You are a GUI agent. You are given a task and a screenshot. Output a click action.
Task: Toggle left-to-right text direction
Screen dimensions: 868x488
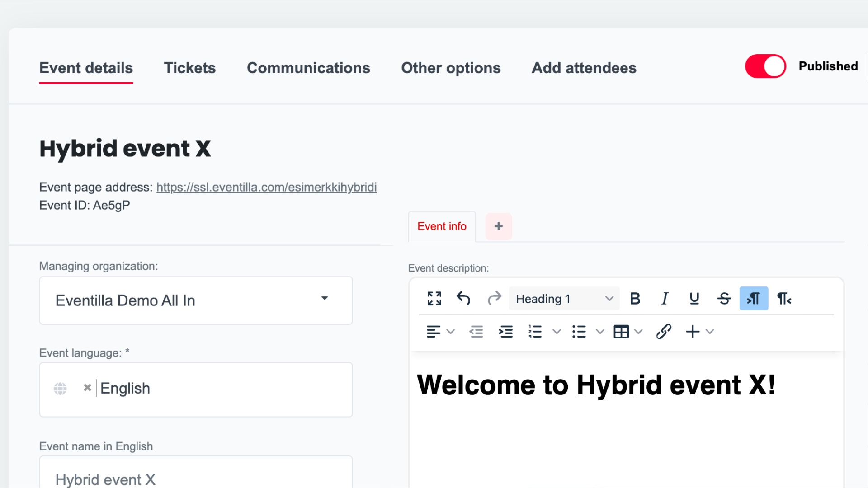[x=754, y=298]
